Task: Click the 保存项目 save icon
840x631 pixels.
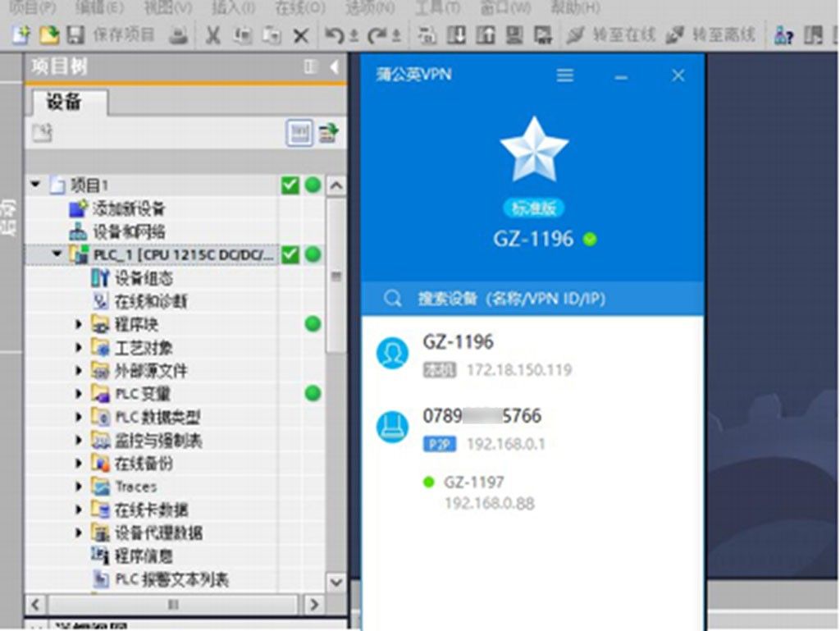Action: [x=75, y=35]
